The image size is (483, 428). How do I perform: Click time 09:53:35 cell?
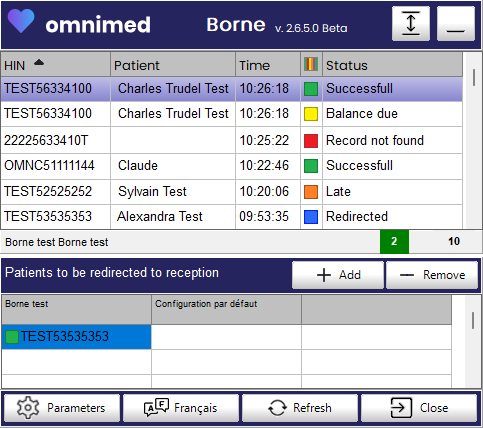[x=268, y=217]
